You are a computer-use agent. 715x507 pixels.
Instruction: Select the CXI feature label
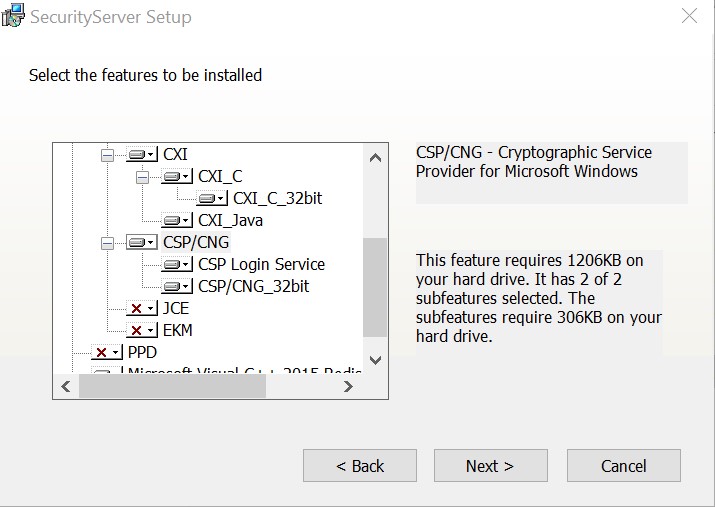coord(175,155)
